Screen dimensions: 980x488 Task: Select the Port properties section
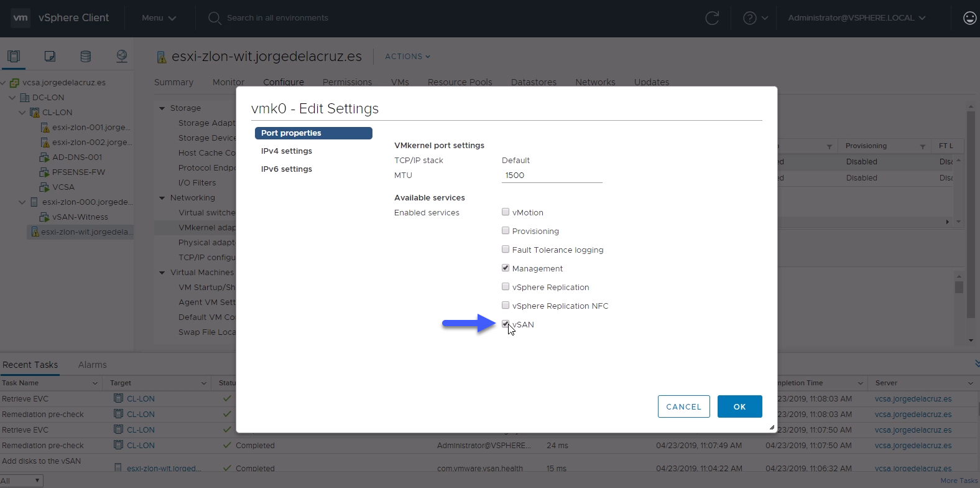pyautogui.click(x=313, y=133)
